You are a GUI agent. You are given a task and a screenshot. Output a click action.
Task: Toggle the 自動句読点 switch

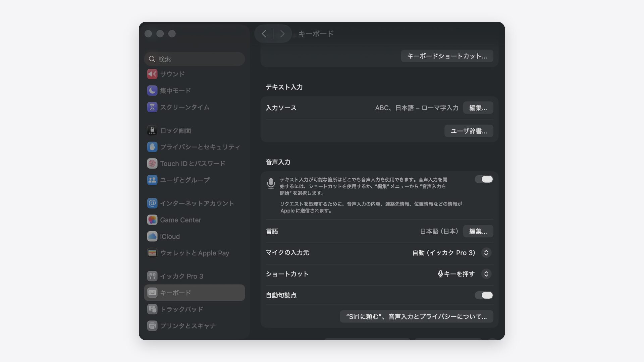coord(484,295)
